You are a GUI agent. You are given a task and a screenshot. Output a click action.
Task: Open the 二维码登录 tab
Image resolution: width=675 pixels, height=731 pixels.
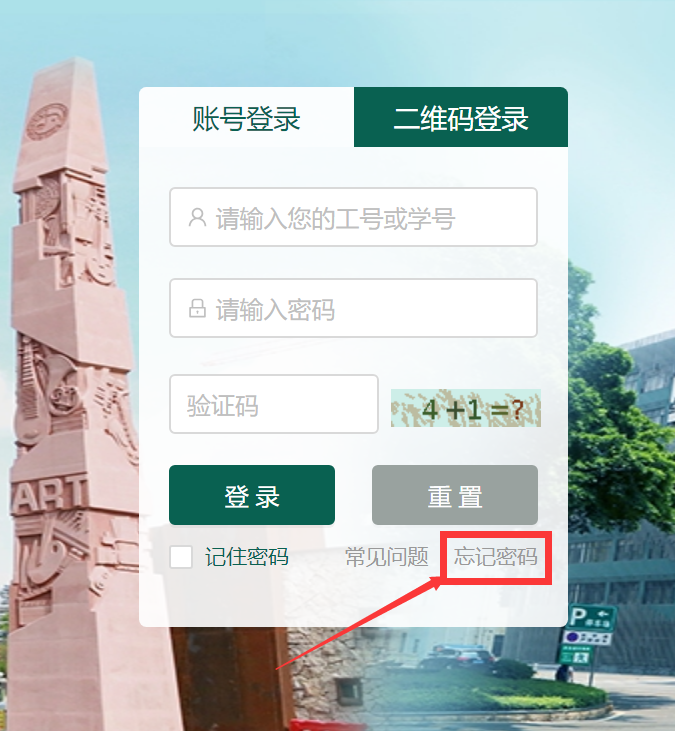[x=461, y=117]
